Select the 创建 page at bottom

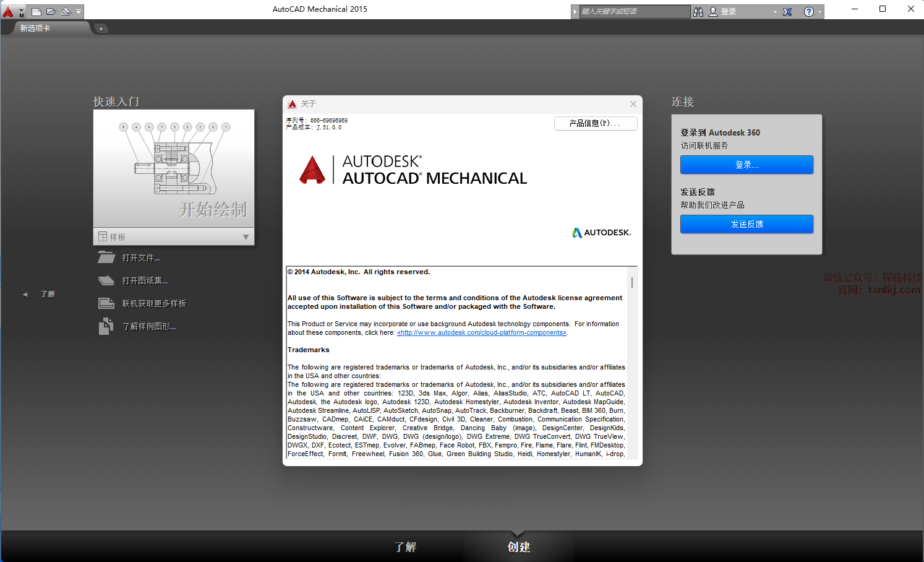click(x=518, y=547)
